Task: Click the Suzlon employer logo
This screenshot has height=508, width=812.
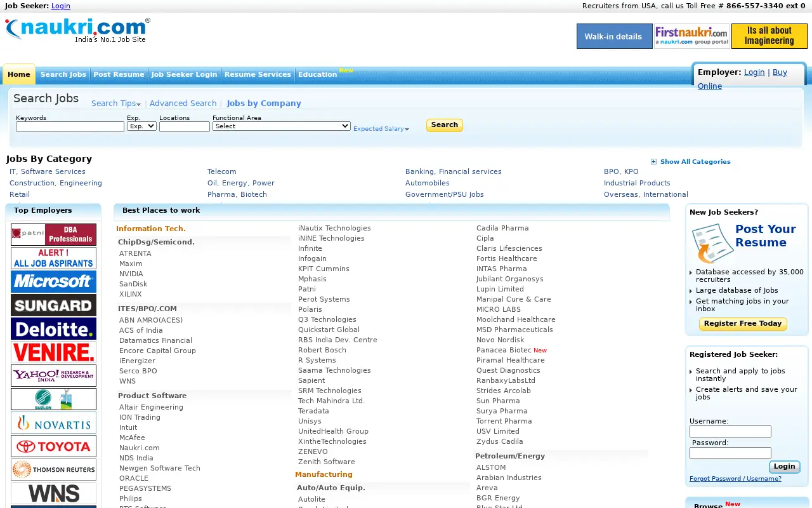Action: pyautogui.click(x=53, y=399)
